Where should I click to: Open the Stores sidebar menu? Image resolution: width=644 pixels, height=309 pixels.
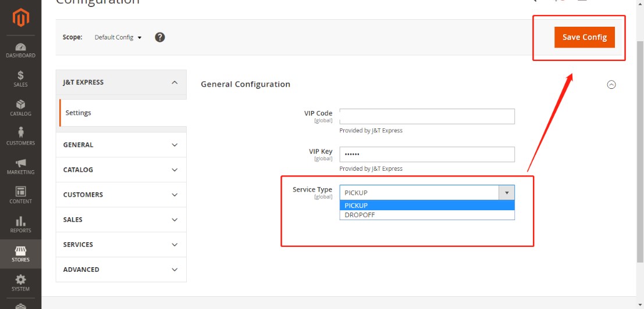pos(20,254)
